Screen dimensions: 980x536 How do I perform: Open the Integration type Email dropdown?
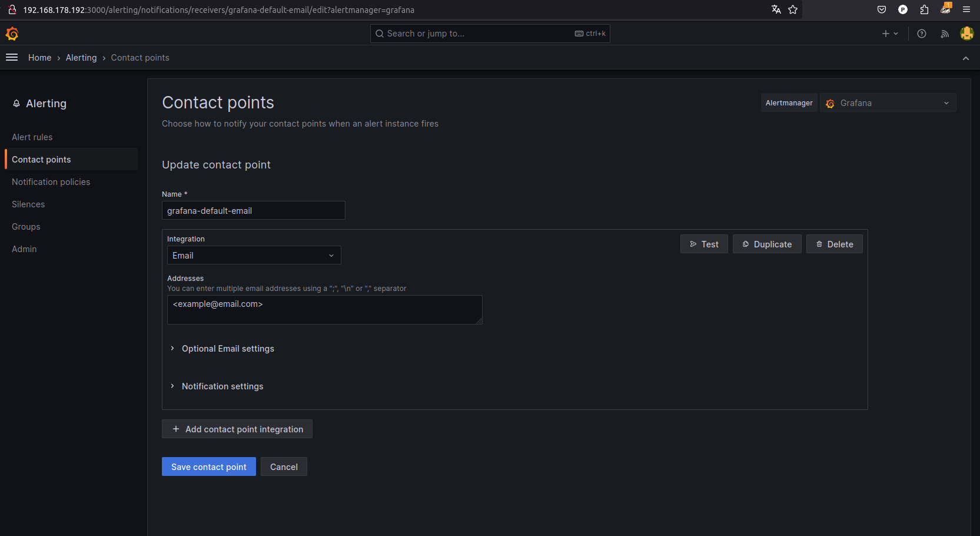click(x=254, y=255)
